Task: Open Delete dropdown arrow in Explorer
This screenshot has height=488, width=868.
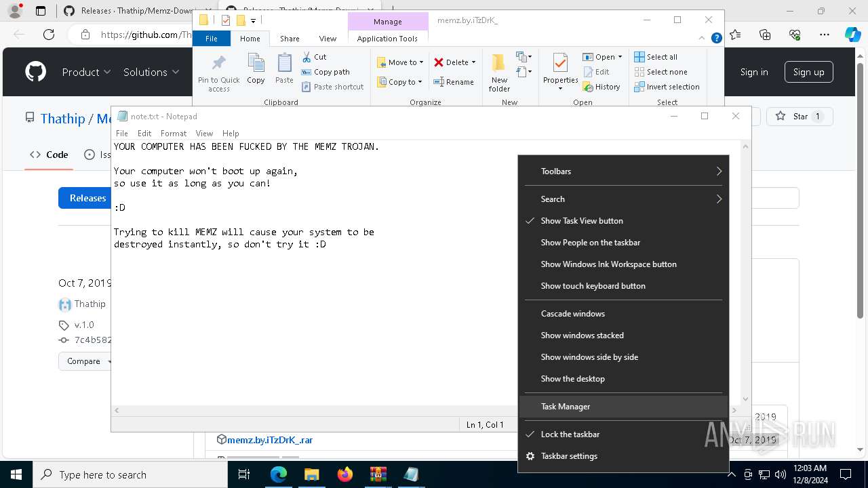Action: (x=473, y=62)
